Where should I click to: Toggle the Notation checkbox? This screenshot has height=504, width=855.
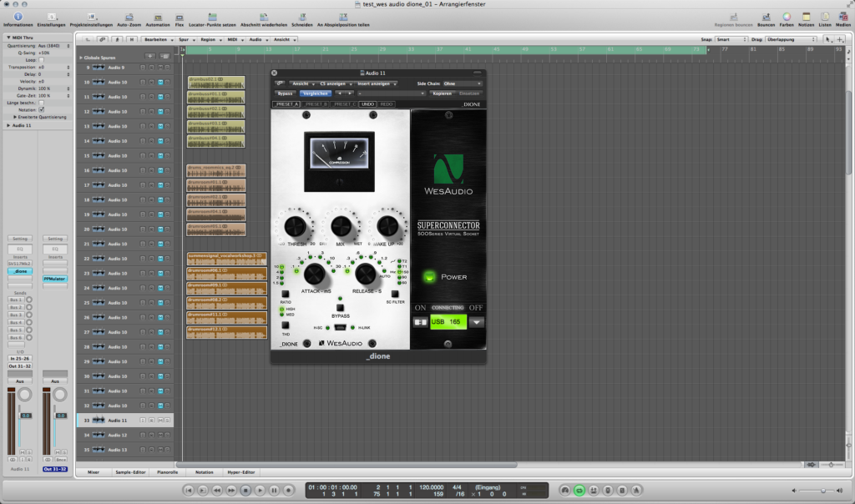pyautogui.click(x=42, y=109)
